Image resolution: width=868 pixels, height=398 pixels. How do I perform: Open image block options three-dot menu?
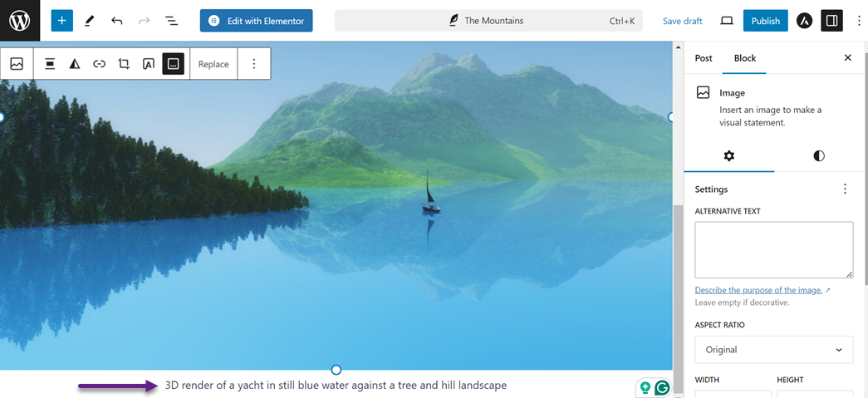pos(254,64)
